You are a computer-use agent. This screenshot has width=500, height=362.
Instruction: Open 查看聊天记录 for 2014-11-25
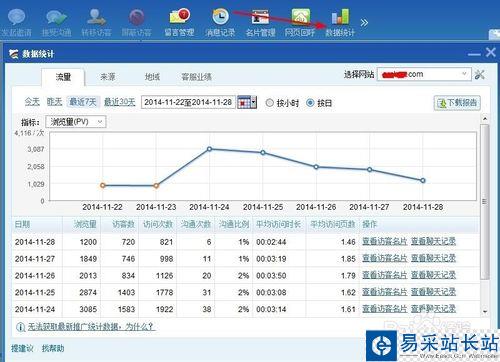pos(433,292)
